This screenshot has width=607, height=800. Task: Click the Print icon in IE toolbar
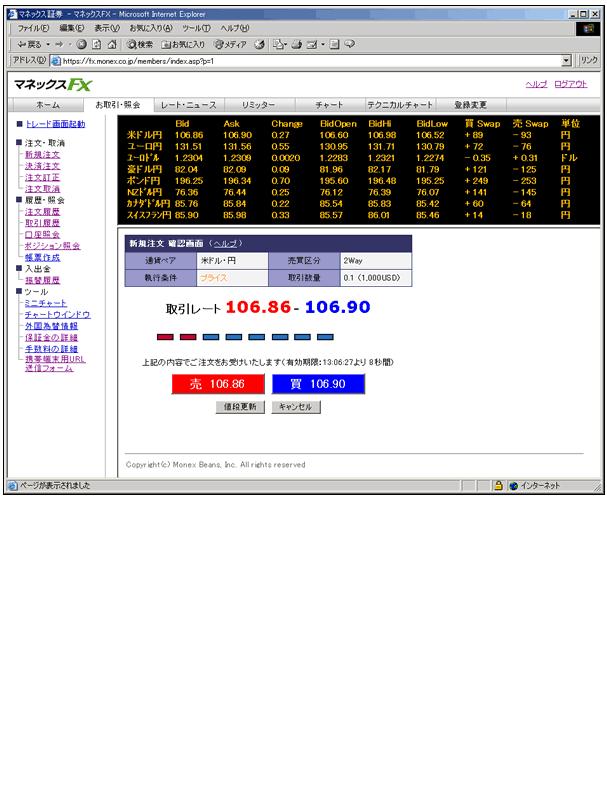click(297, 44)
